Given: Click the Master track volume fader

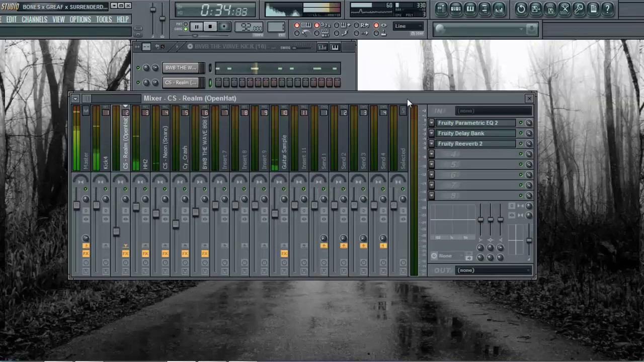Looking at the screenshot, I should (x=76, y=206).
